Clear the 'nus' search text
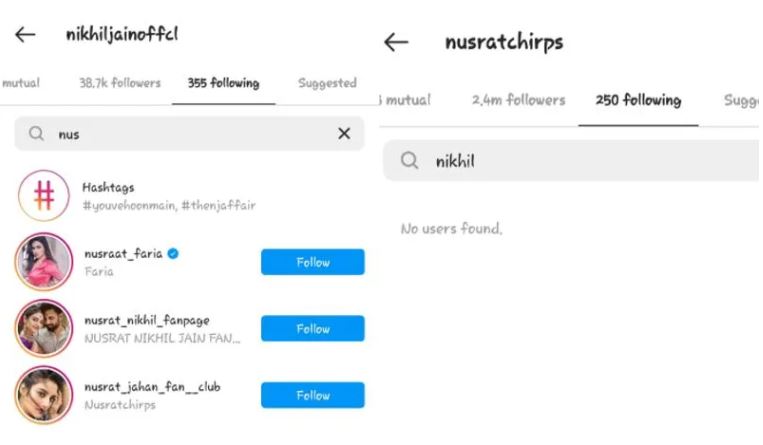 click(344, 133)
